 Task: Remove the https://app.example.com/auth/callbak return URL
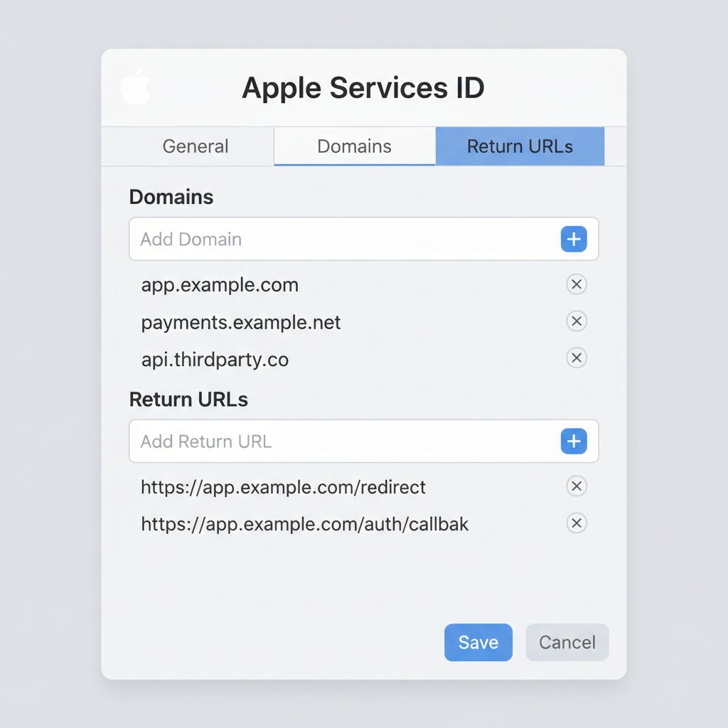[x=577, y=523]
